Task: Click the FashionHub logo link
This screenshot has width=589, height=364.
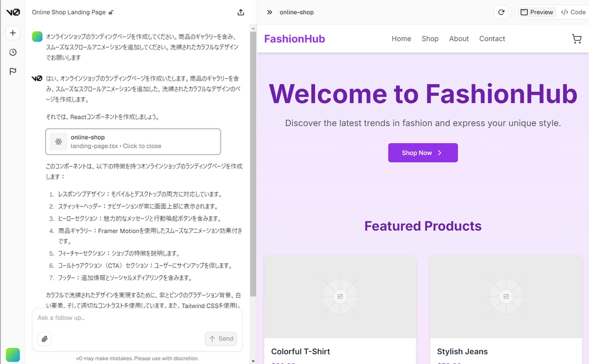Action: (294, 39)
